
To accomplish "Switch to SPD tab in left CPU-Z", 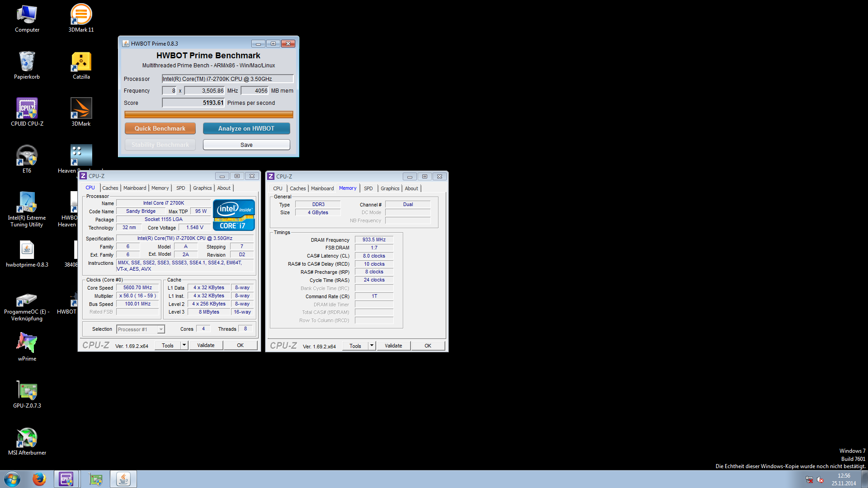I will click(180, 188).
